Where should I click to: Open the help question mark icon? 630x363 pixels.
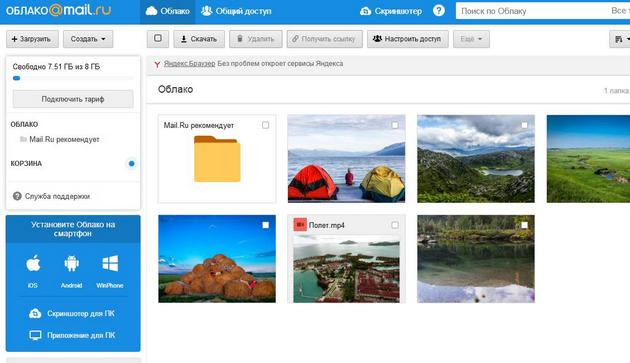439,11
